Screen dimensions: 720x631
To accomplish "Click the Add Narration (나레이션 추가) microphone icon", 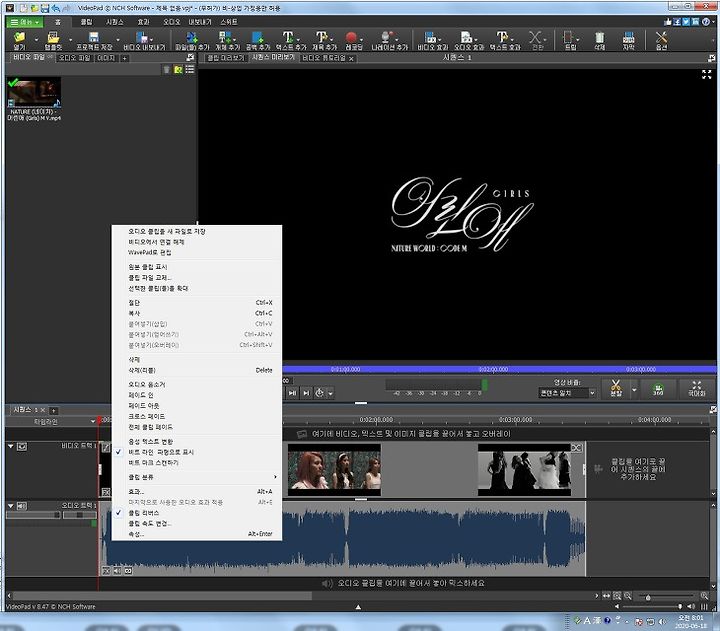I will (x=387, y=37).
